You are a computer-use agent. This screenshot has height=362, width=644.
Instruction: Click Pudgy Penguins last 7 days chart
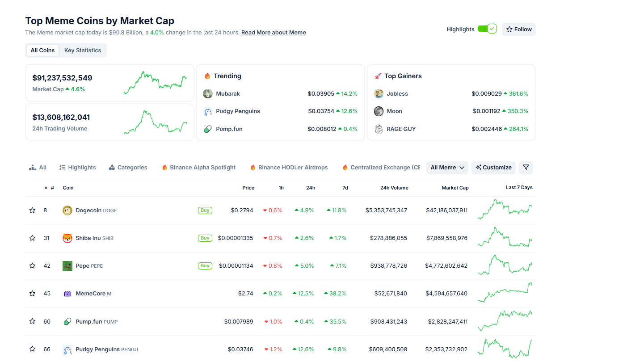[x=505, y=349]
